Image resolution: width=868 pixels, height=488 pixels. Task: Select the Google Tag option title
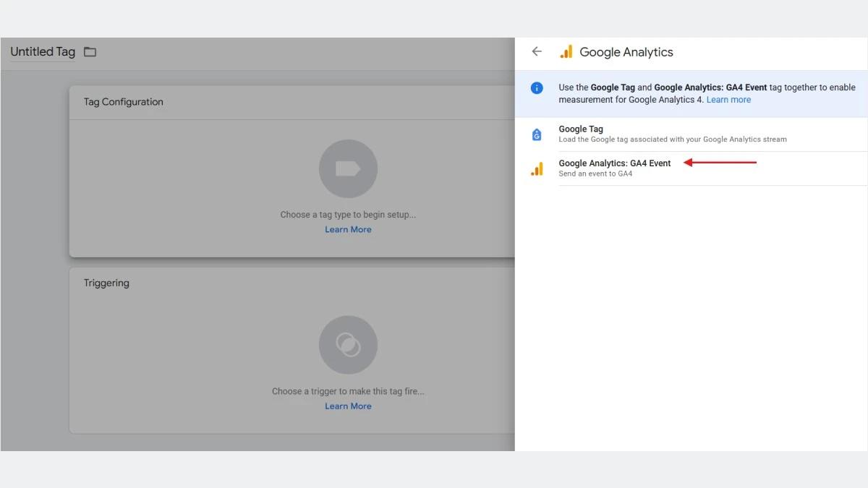click(581, 129)
